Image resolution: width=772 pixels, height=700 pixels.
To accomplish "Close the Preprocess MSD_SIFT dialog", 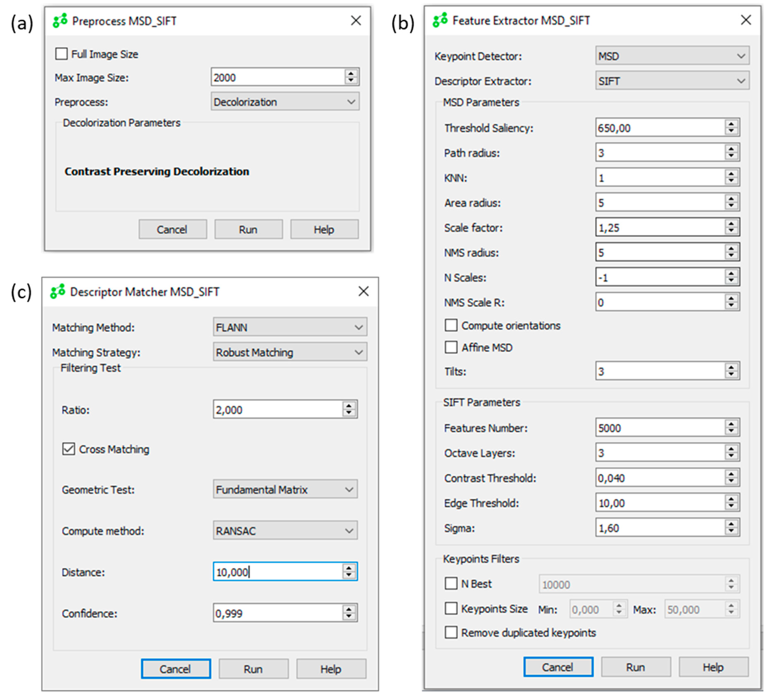I will click(x=356, y=21).
